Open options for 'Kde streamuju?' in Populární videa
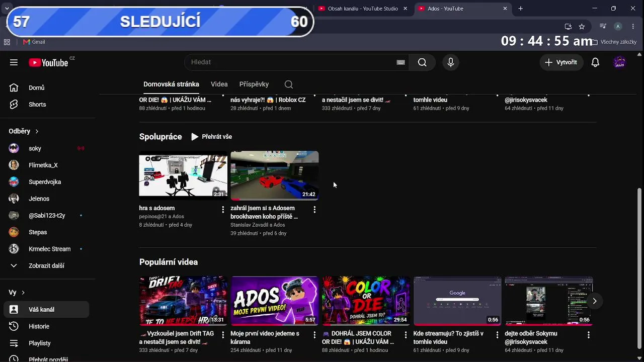Viewport: 644px width, 362px height. point(497,335)
